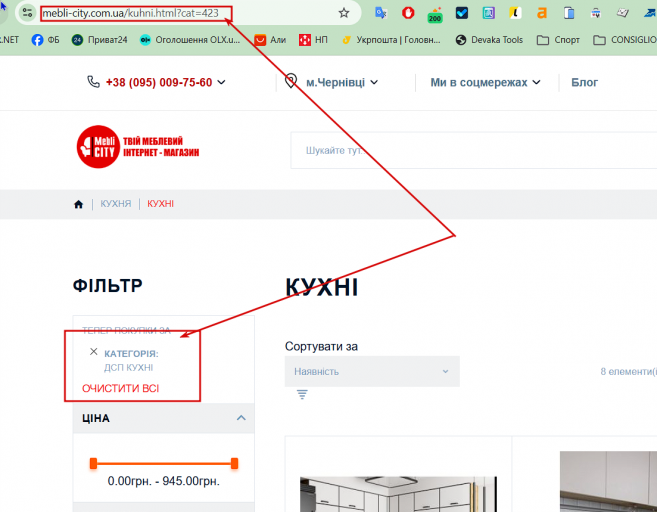Open the CONSIGLIO bookmarks folder
Image resolution: width=657 pixels, height=512 pixels.
click(x=625, y=40)
